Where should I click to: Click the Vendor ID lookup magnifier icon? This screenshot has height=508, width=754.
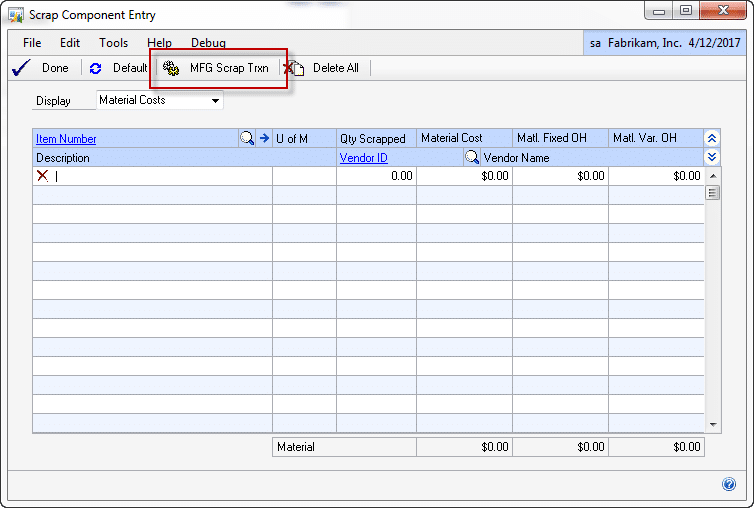(472, 158)
